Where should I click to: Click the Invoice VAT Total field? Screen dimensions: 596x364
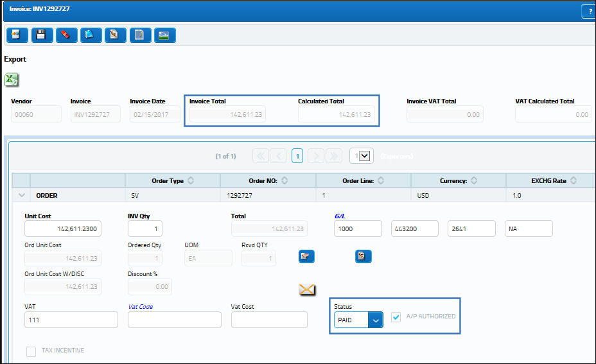click(x=445, y=114)
